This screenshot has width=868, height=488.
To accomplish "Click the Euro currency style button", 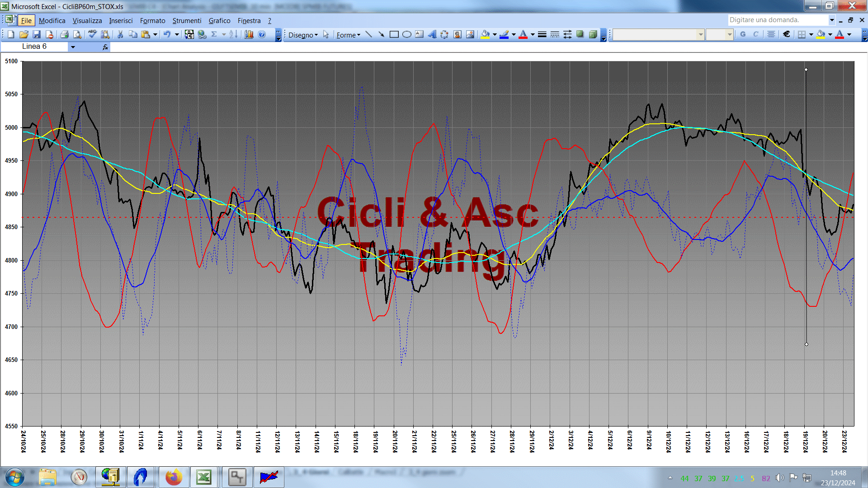I will [787, 34].
